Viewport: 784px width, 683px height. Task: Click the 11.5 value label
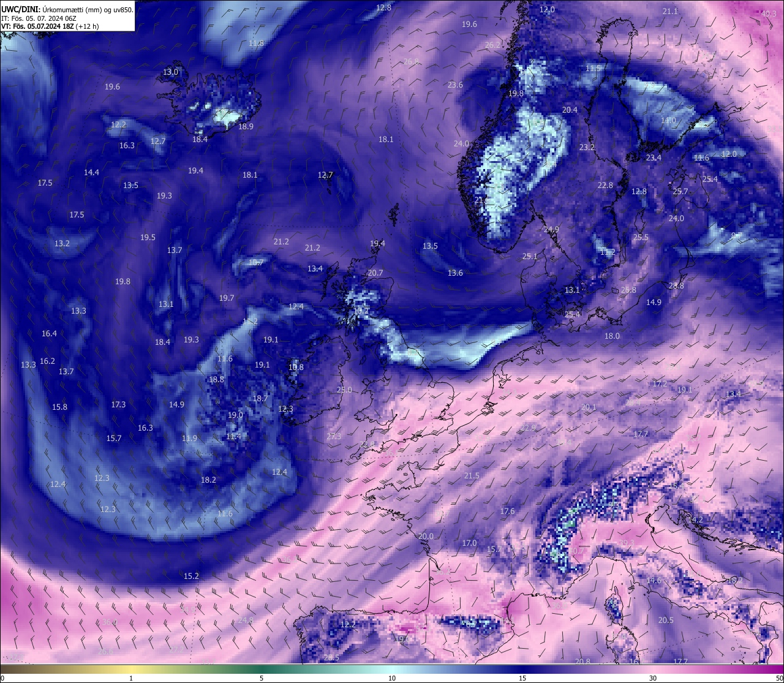click(x=593, y=69)
